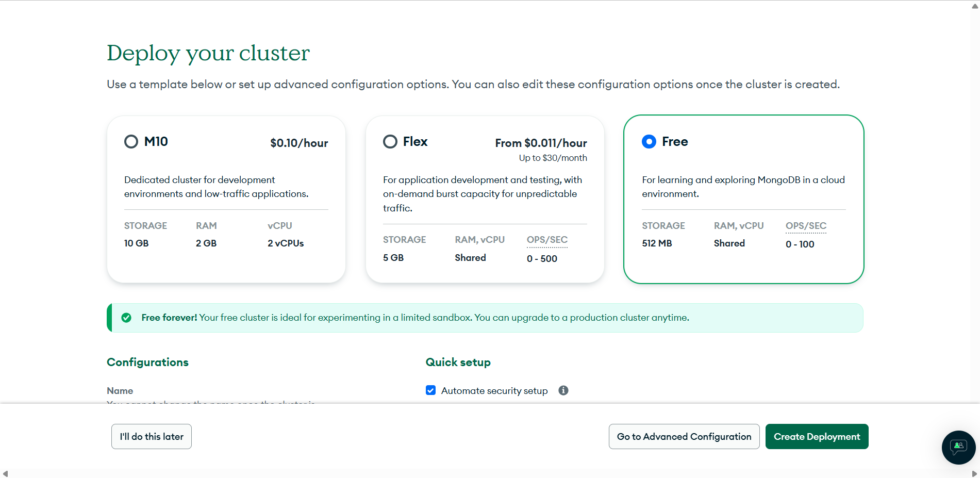Select the Flex cluster radio button

[390, 142]
